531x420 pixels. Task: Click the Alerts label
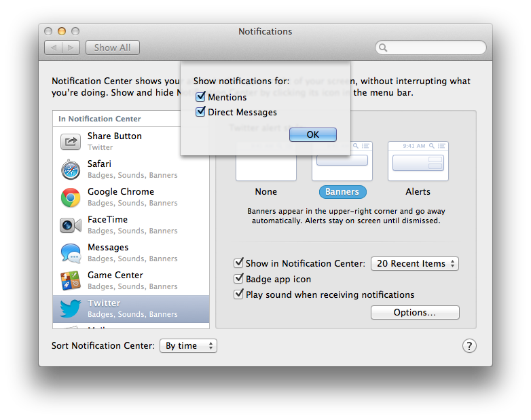pos(418,191)
